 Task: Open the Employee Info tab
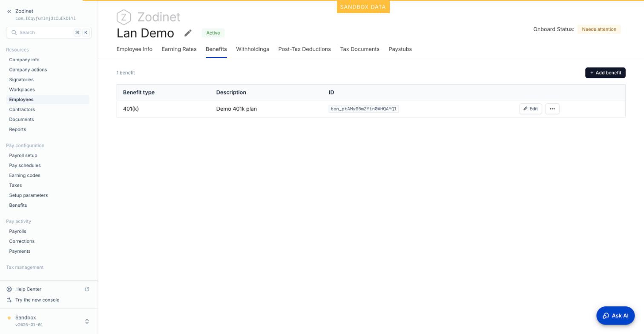(134, 49)
